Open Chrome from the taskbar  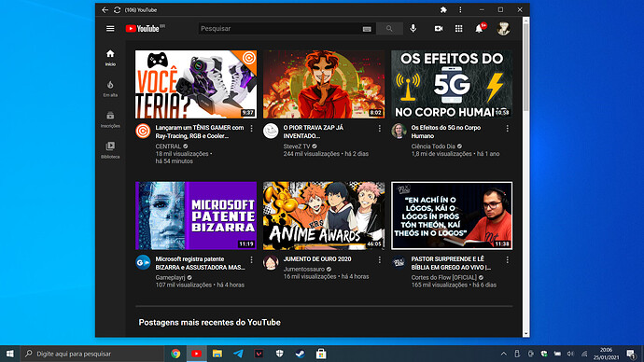175,354
